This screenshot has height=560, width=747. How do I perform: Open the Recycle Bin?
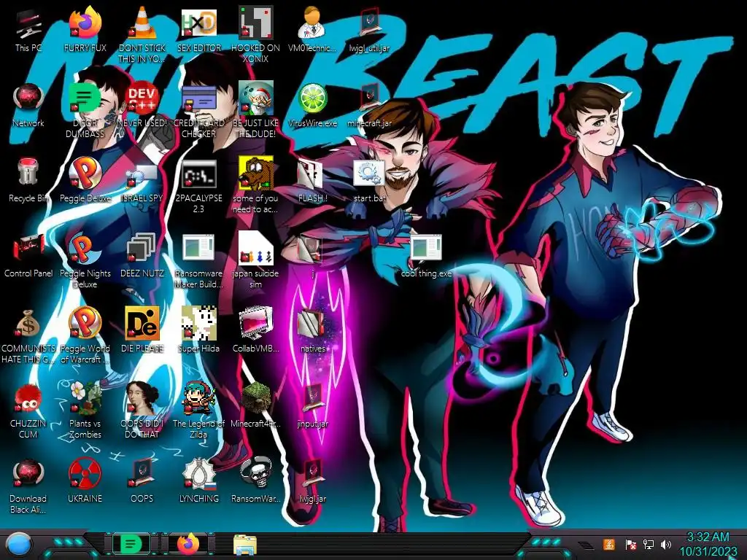(28, 172)
